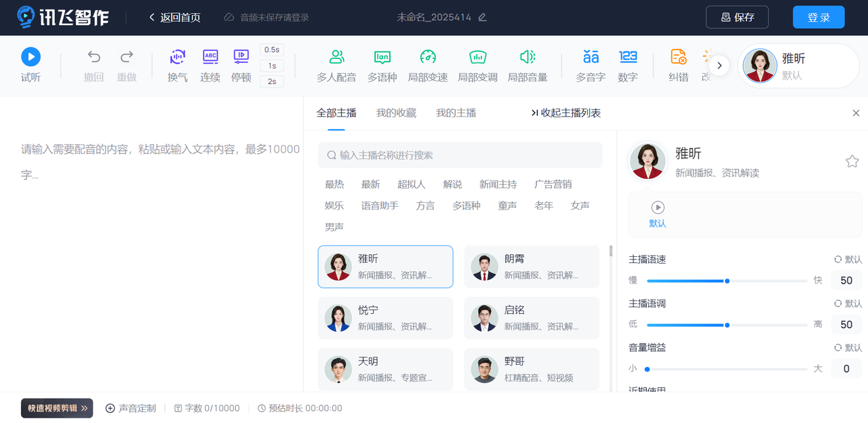The image size is (868, 423).
Task: Open the 多音字 polyphone tool
Action: (x=590, y=65)
